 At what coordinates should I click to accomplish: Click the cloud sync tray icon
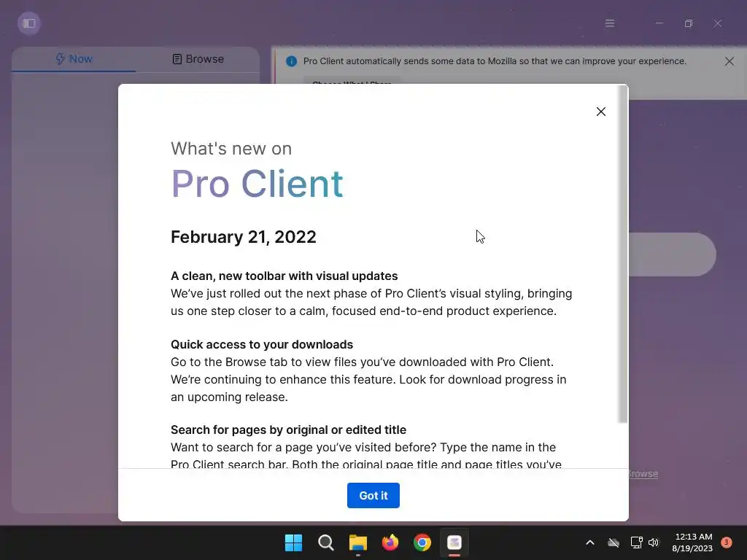coord(614,542)
